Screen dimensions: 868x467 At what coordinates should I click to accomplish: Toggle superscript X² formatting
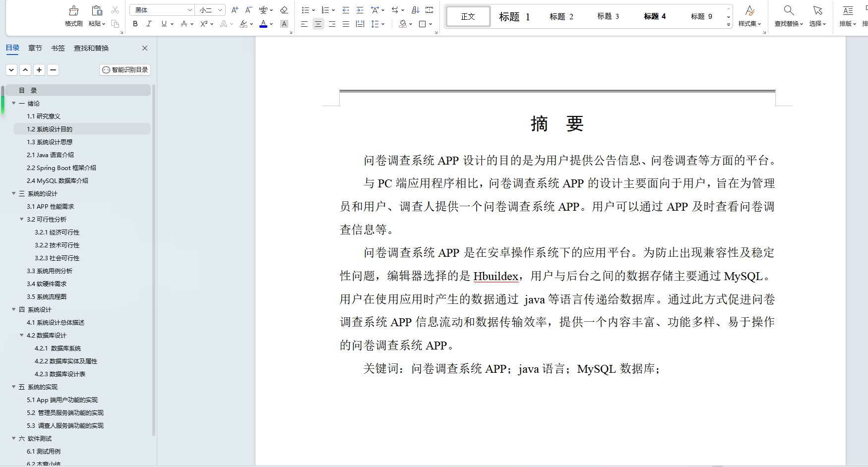204,24
